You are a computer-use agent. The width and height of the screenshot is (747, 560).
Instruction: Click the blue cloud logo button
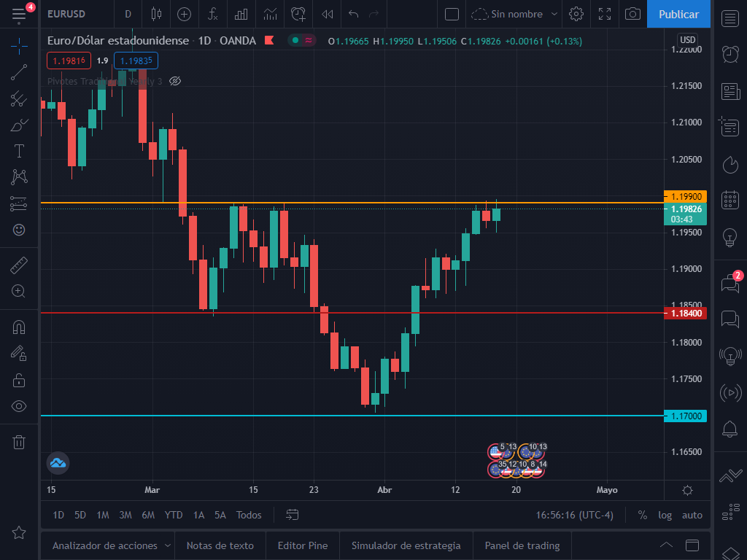pos(58,463)
